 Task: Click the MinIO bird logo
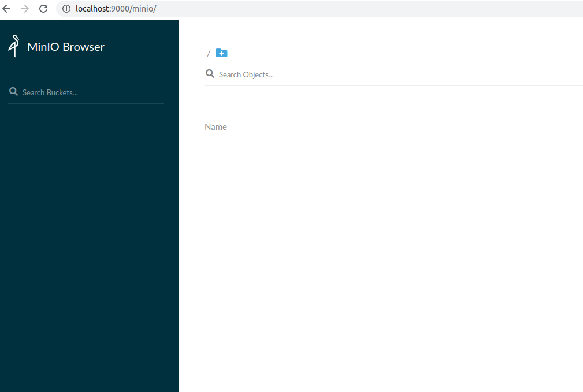tap(13, 46)
